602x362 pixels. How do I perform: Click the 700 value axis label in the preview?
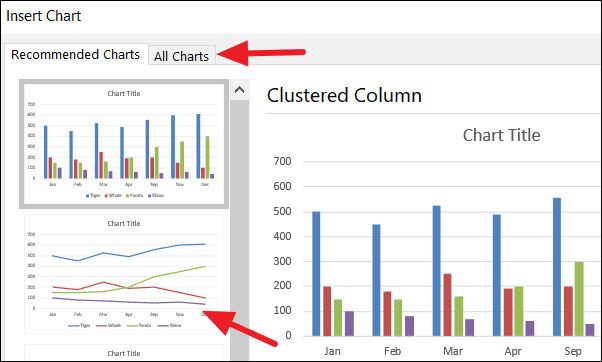pos(282,161)
